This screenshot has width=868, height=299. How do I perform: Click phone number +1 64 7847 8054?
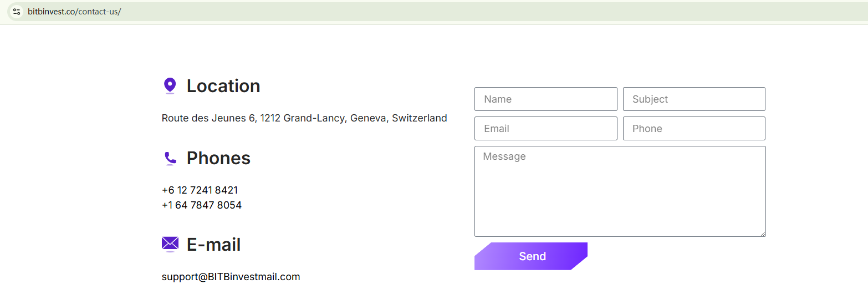(202, 205)
